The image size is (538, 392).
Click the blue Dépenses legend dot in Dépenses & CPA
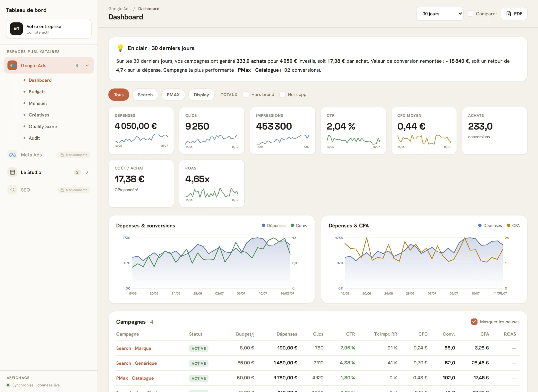(x=480, y=225)
